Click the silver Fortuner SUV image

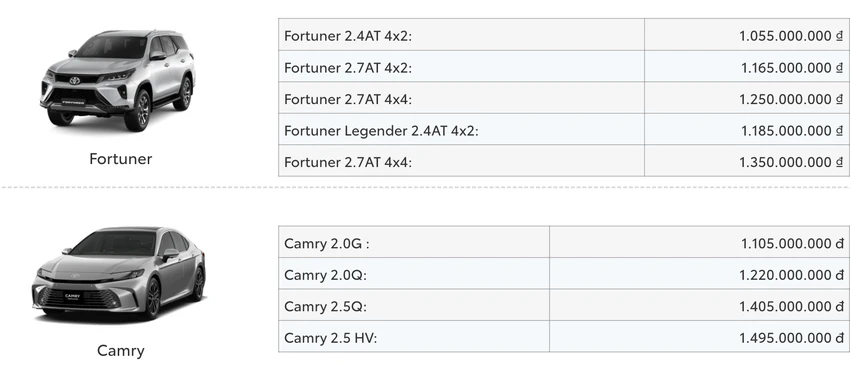(117, 80)
